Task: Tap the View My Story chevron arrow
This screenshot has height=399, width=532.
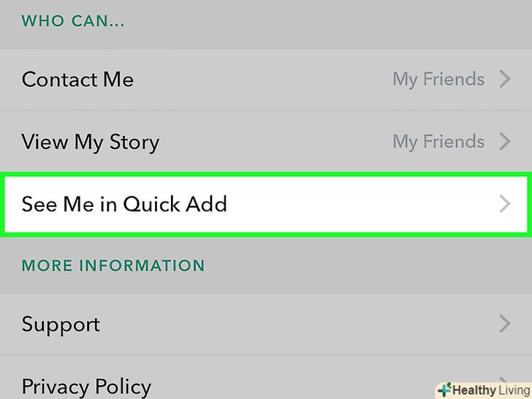Action: click(505, 141)
